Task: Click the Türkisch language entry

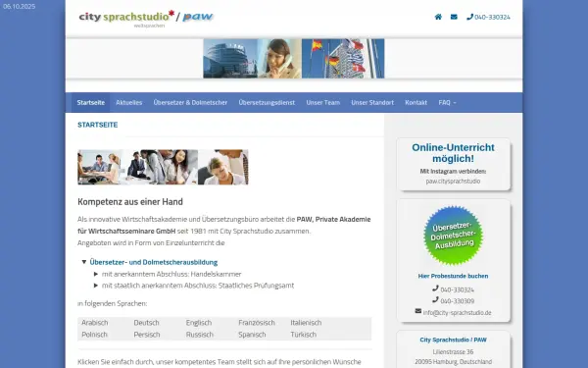Action: click(304, 335)
